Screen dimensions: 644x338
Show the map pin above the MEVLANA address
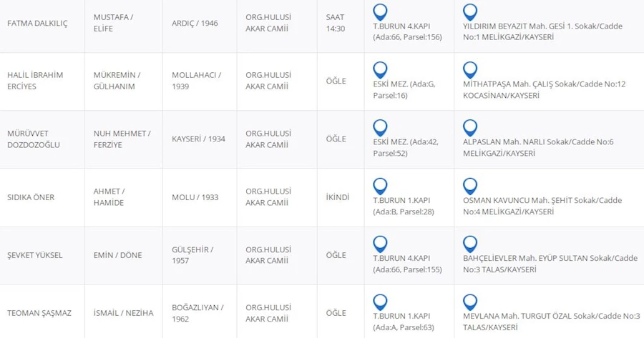(470, 302)
